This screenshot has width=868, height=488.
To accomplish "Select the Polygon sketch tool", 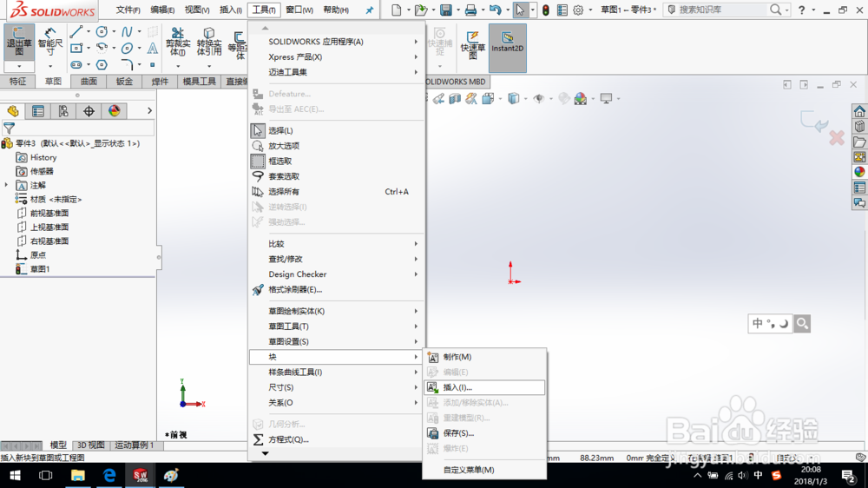I will pyautogui.click(x=102, y=65).
